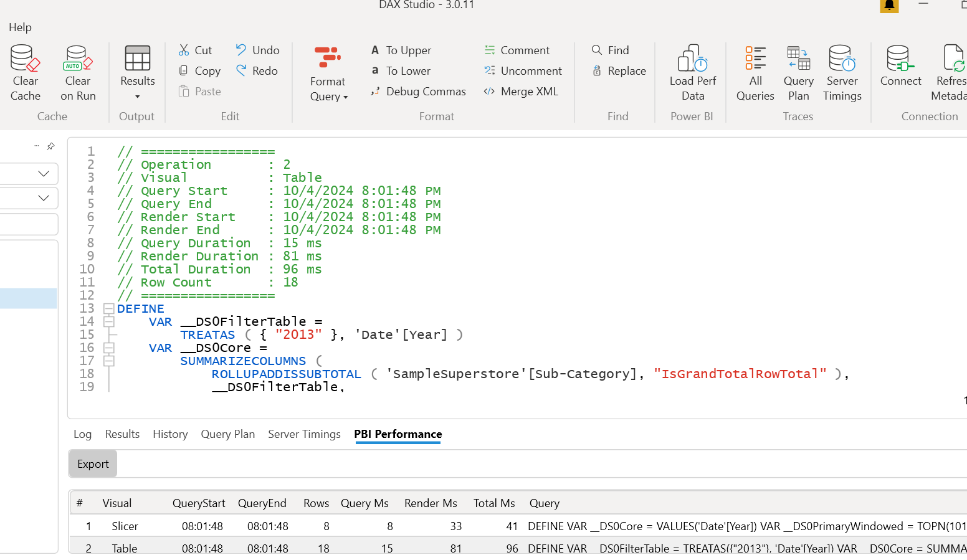This screenshot has width=967, height=560.
Task: Open the Help menu
Action: [20, 27]
